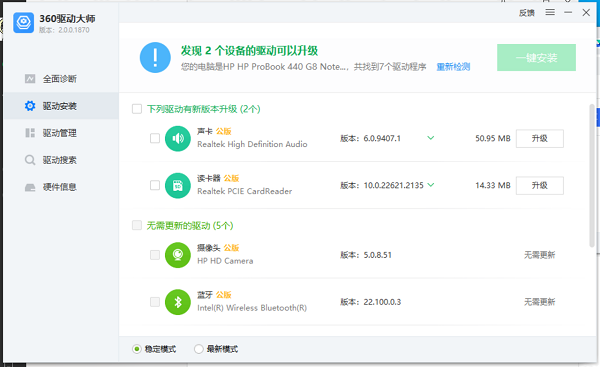The image size is (600, 367).
Task: Click the 驱动安装 gear icon in sidebar
Action: pos(30,106)
